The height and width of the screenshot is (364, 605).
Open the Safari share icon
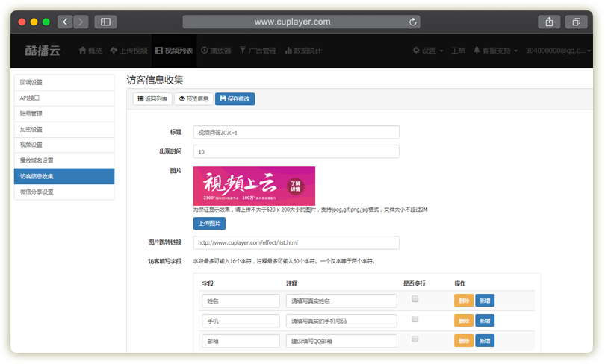549,22
